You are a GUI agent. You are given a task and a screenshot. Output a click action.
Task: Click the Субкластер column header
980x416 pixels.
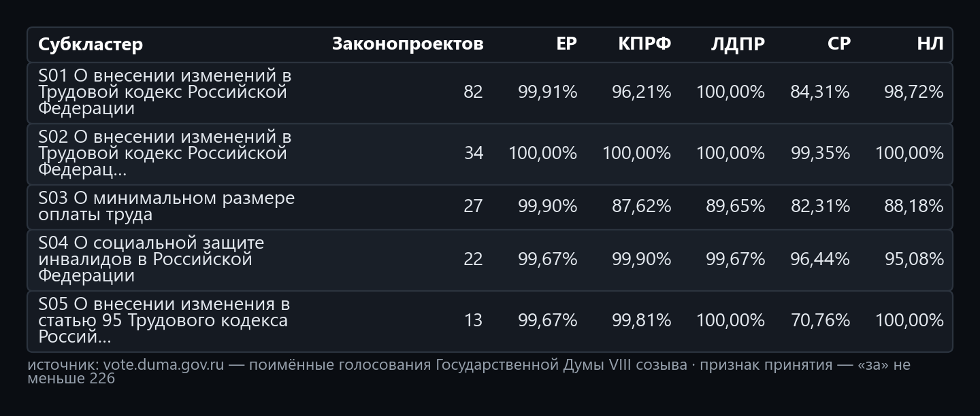(x=91, y=44)
